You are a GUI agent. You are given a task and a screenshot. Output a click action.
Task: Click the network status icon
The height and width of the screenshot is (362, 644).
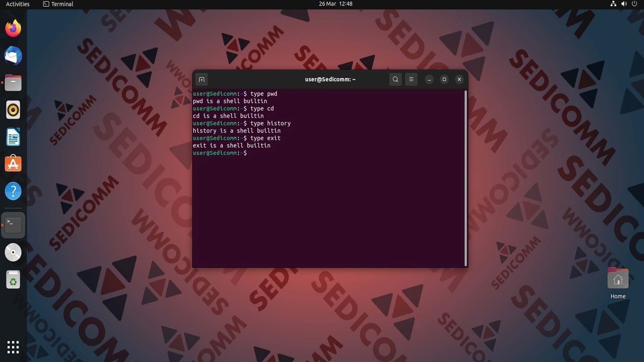pyautogui.click(x=613, y=4)
